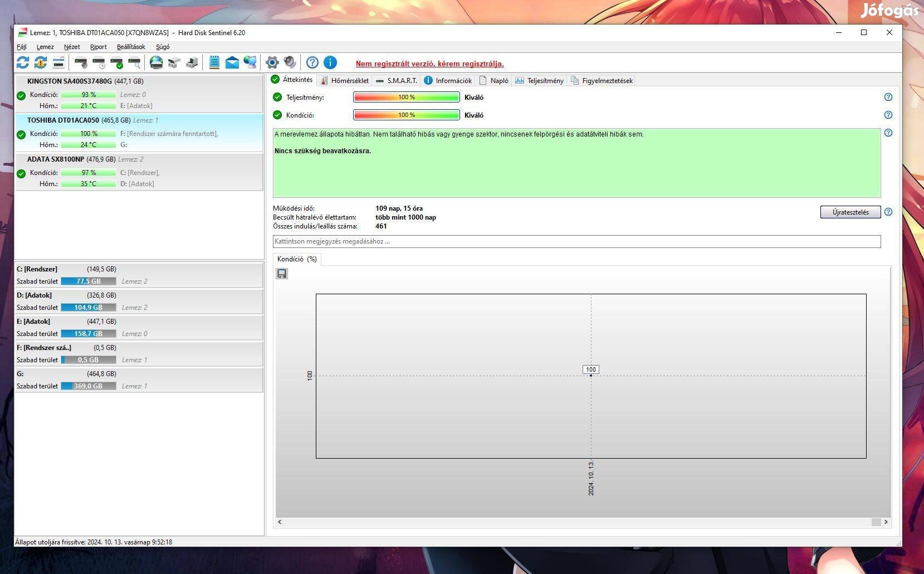
Task: Switch to the Információk tab
Action: coord(448,81)
